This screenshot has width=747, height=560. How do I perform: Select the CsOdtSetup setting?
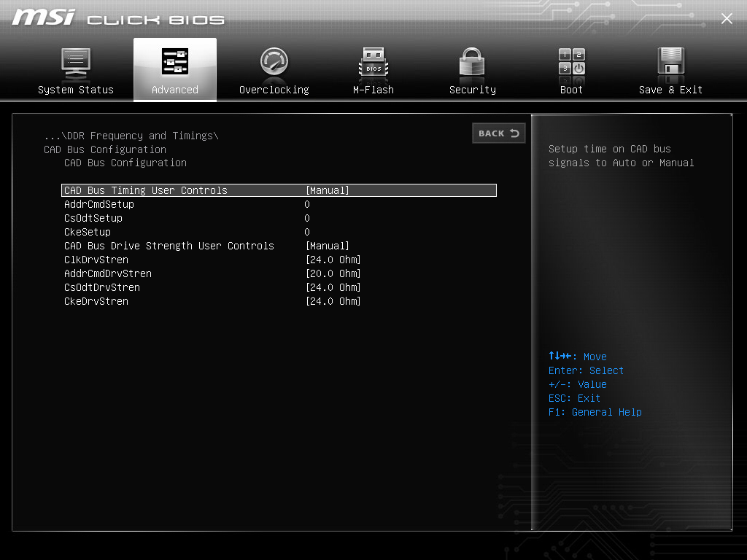pyautogui.click(x=93, y=218)
